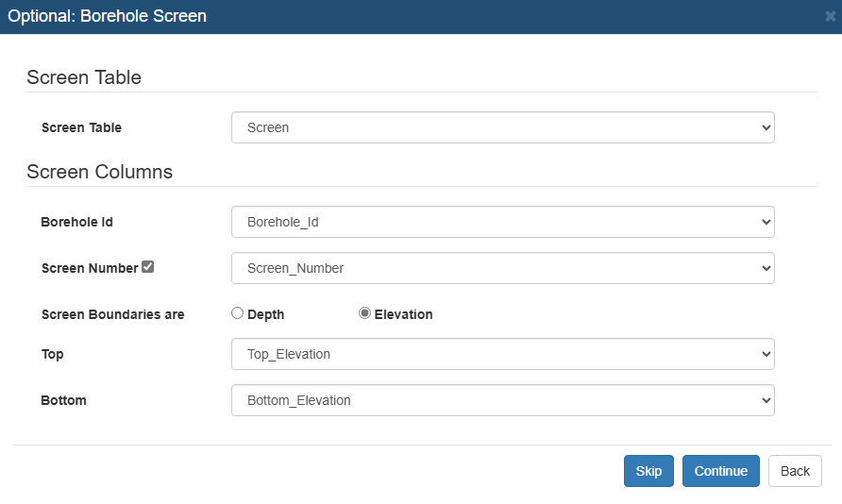Click the dialog title Optional: Borehole Screen
The height and width of the screenshot is (504, 842).
(107, 16)
